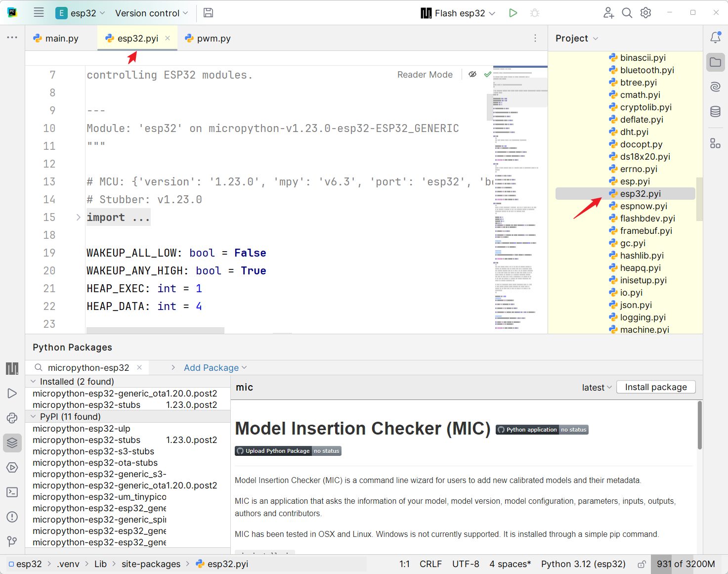728x574 pixels.
Task: Click esp32 in the breadcrumb bar
Action: (x=25, y=564)
